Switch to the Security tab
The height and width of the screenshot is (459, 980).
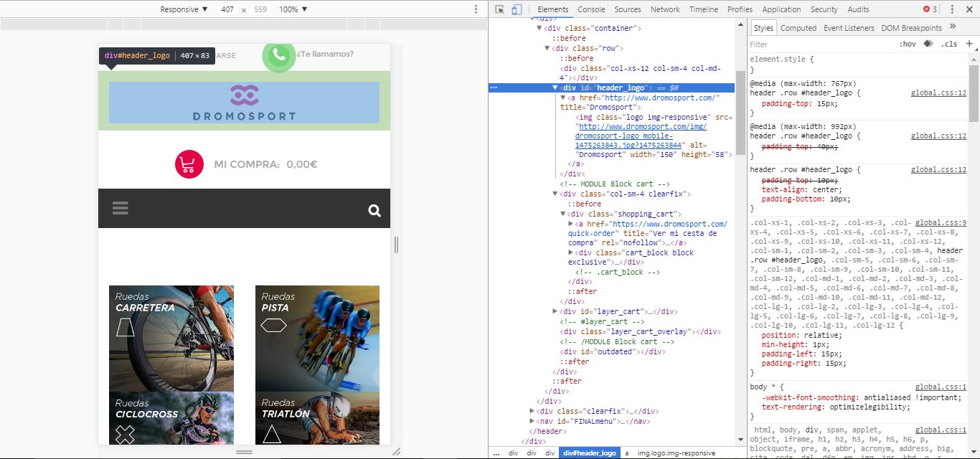[824, 9]
